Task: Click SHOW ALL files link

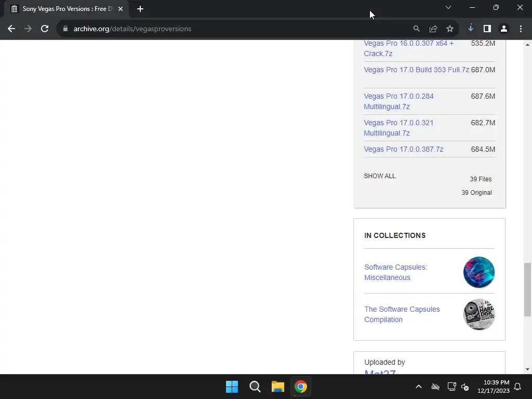Action: coord(380,176)
